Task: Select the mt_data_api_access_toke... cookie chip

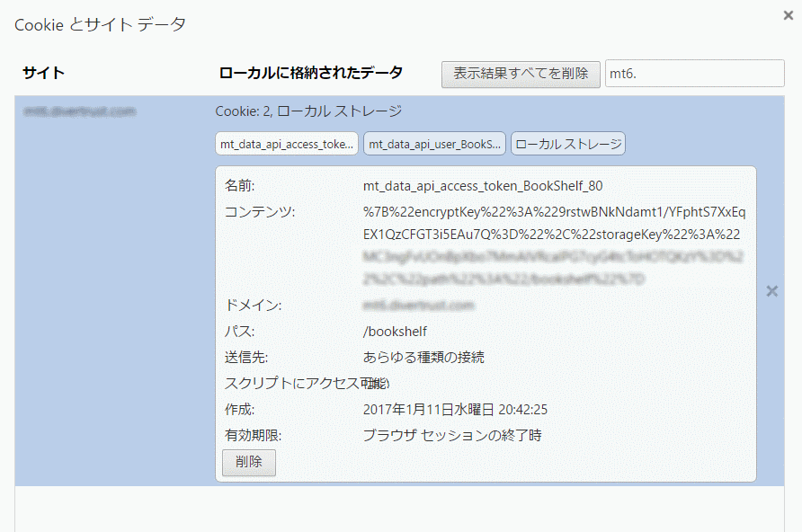Action: pos(287,144)
